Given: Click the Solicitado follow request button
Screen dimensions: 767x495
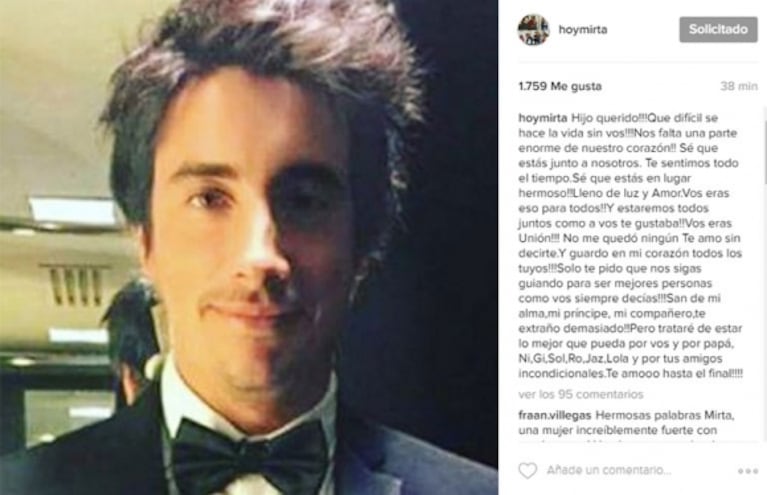Looking at the screenshot, I should 718,29.
